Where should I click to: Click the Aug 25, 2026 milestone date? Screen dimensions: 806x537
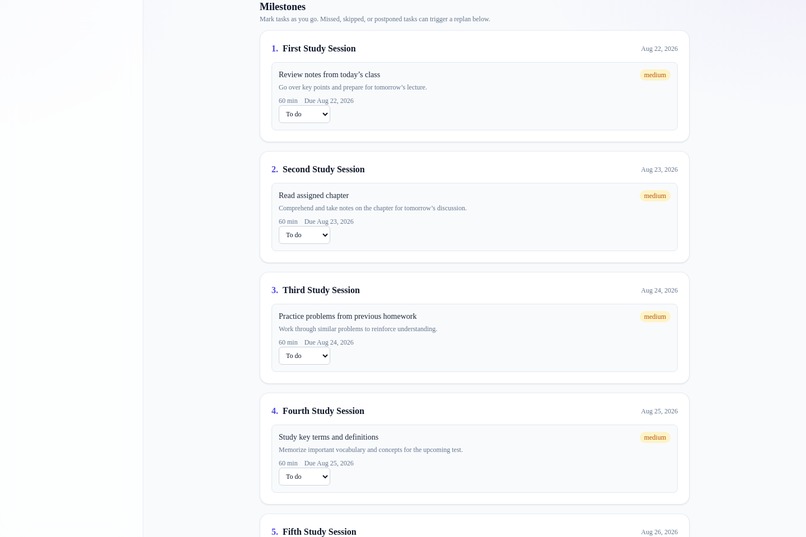point(659,411)
